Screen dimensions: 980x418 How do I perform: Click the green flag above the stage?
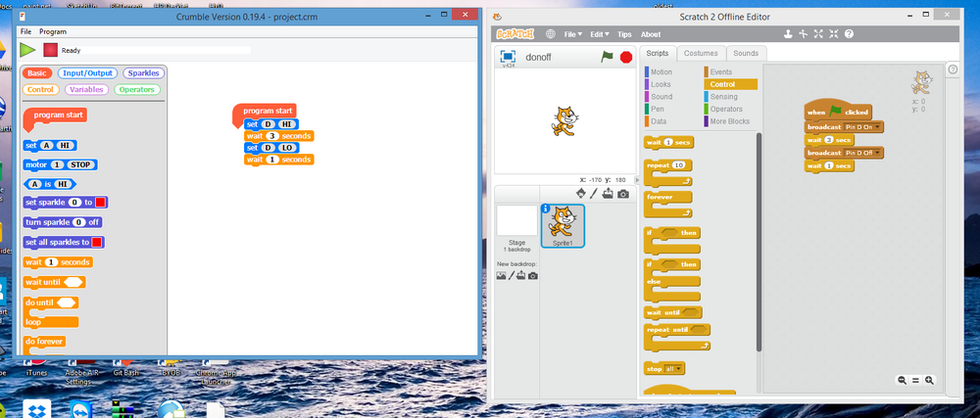click(608, 57)
